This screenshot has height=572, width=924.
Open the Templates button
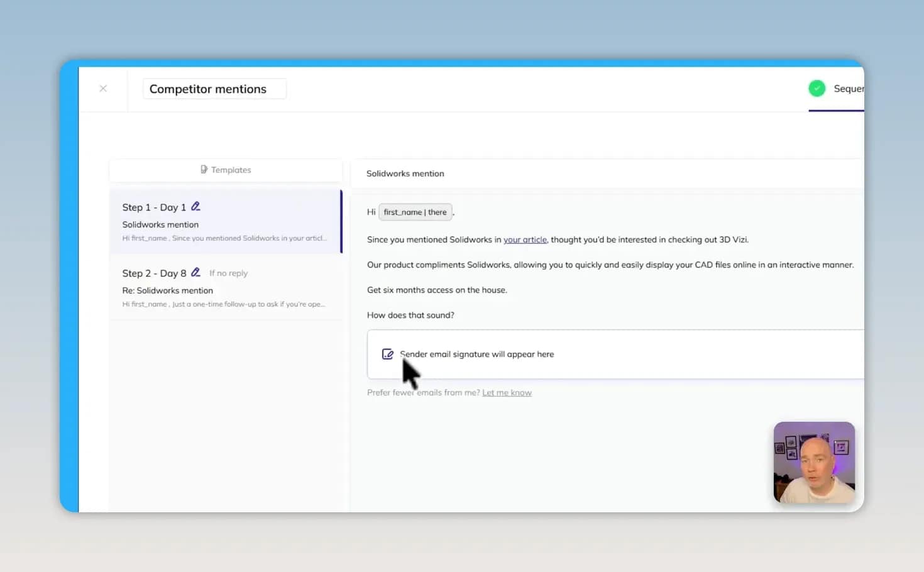226,170
